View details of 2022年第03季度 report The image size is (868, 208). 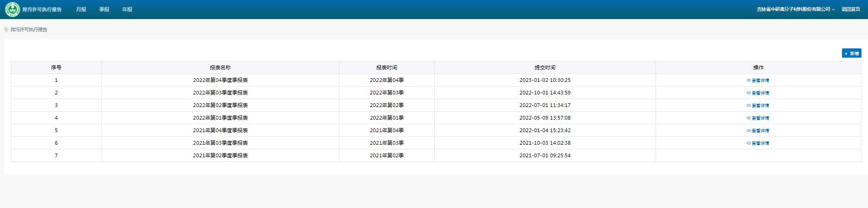pyautogui.click(x=758, y=93)
